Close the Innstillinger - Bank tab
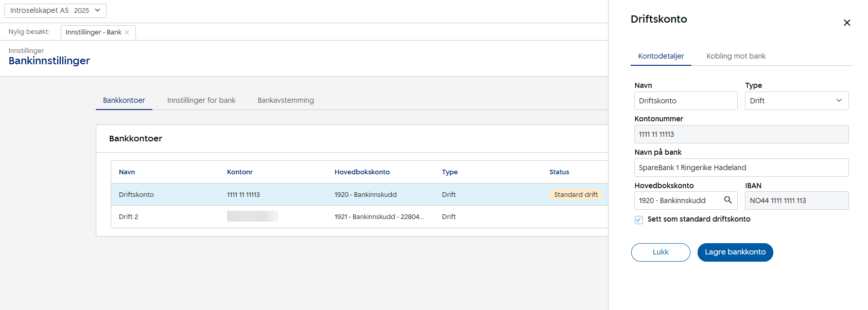Screen dimensions: 868x310 coord(127,32)
